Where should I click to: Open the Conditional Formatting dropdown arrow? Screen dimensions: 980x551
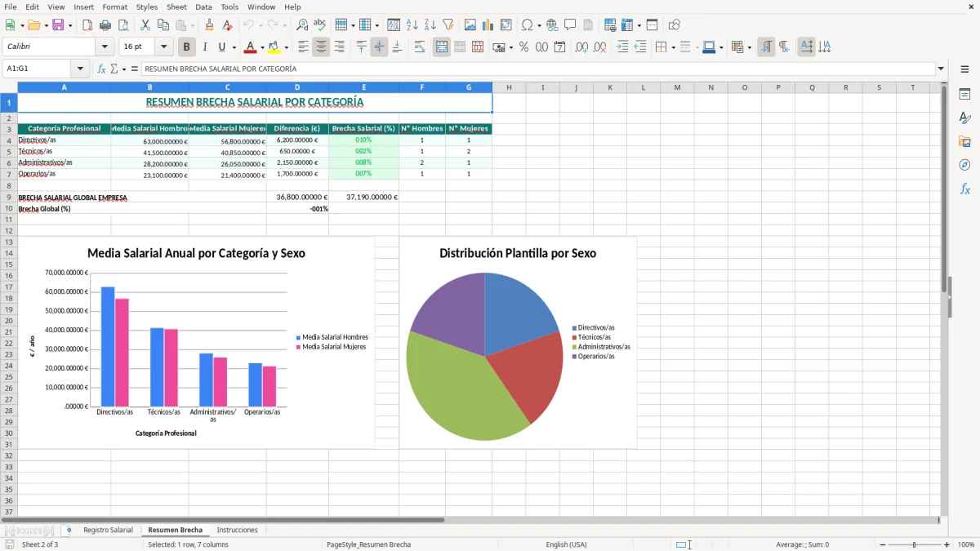[749, 47]
